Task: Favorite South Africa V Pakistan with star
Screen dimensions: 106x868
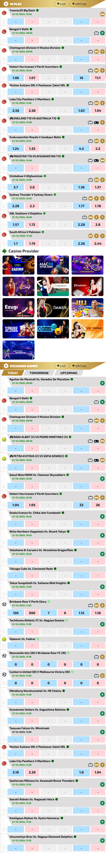Action: [x=4, y=243]
